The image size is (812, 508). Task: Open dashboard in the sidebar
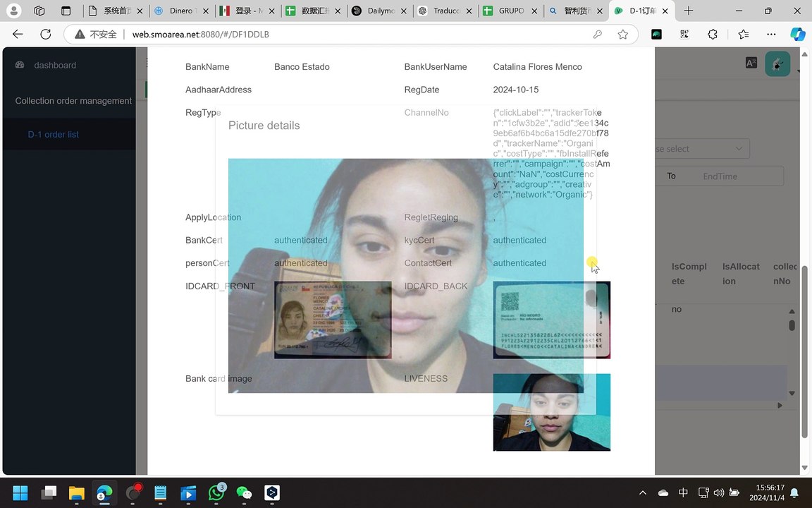click(55, 66)
